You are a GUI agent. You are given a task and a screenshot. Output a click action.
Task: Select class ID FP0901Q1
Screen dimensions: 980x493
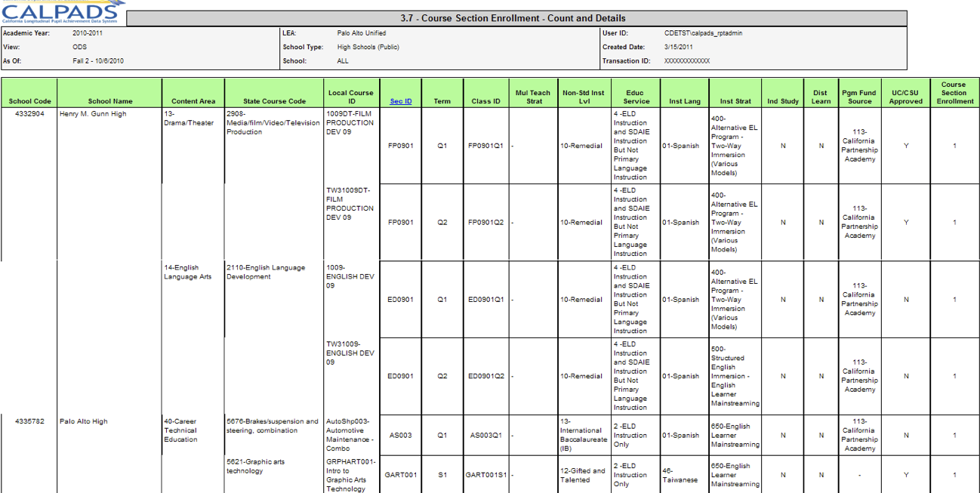click(485, 146)
